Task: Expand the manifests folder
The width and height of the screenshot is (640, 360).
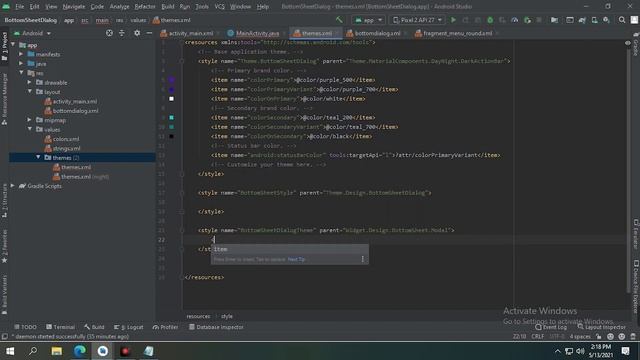Action: (x=21, y=54)
